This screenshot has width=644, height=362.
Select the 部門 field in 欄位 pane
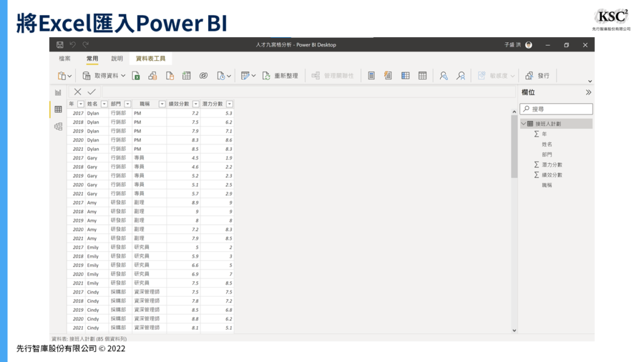coord(547,155)
